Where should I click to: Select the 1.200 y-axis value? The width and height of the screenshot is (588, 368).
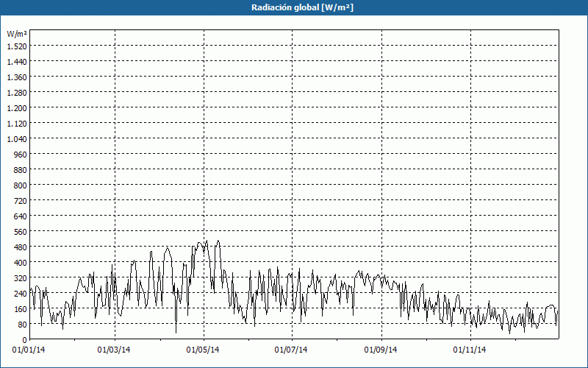17,108
